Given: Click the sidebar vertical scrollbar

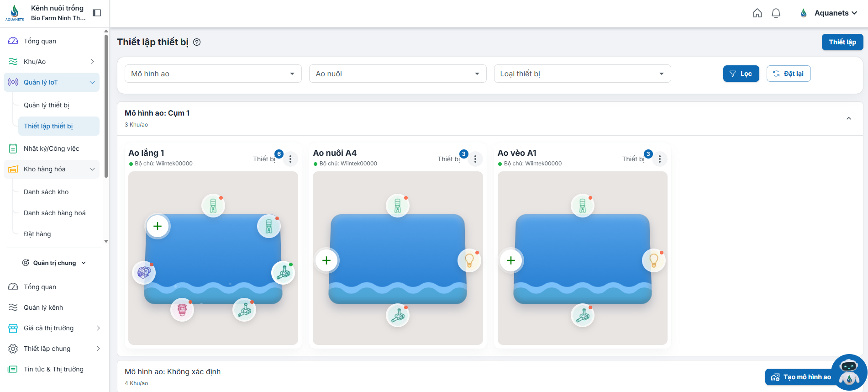Looking at the screenshot, I should pos(106,105).
